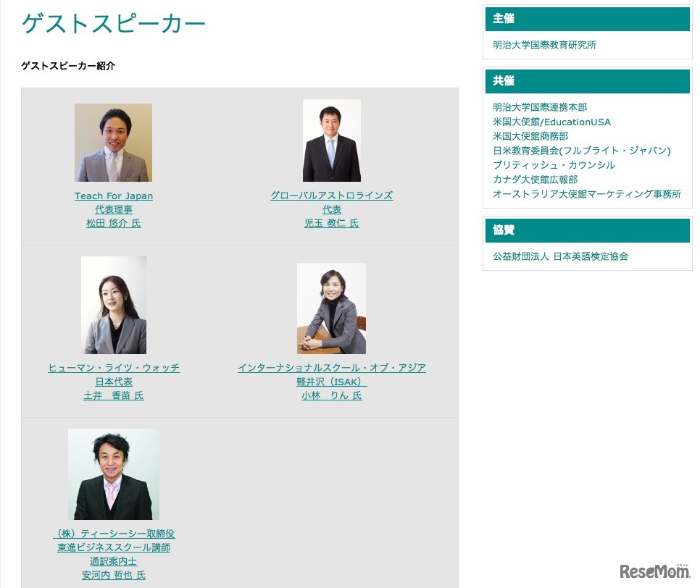Click the 協賛 sidebar header

pos(588,230)
